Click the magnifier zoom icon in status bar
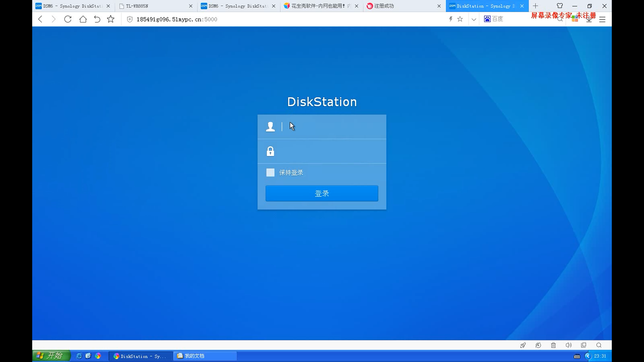The image size is (644, 362). coord(599,345)
